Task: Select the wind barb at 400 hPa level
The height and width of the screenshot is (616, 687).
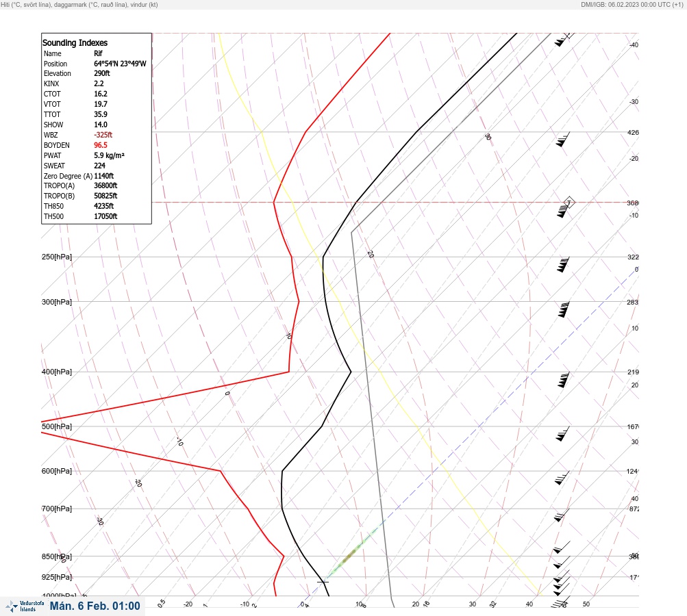Action: [x=564, y=380]
